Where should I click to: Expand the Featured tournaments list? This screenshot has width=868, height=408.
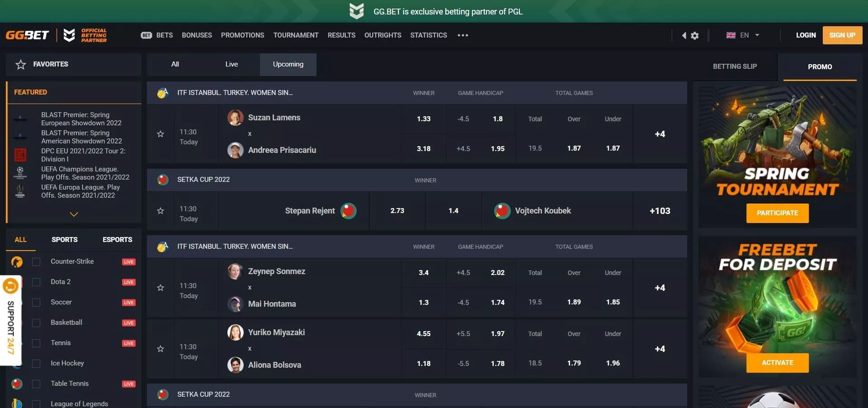pyautogui.click(x=74, y=214)
